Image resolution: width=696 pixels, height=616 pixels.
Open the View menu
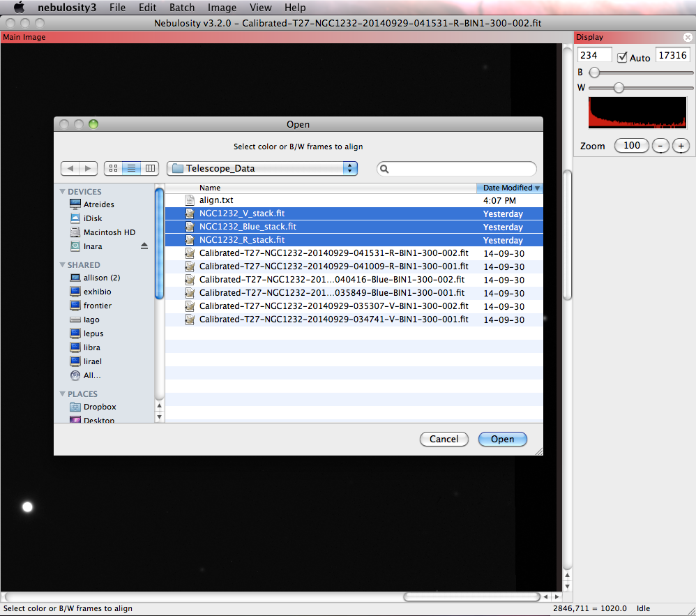point(260,8)
